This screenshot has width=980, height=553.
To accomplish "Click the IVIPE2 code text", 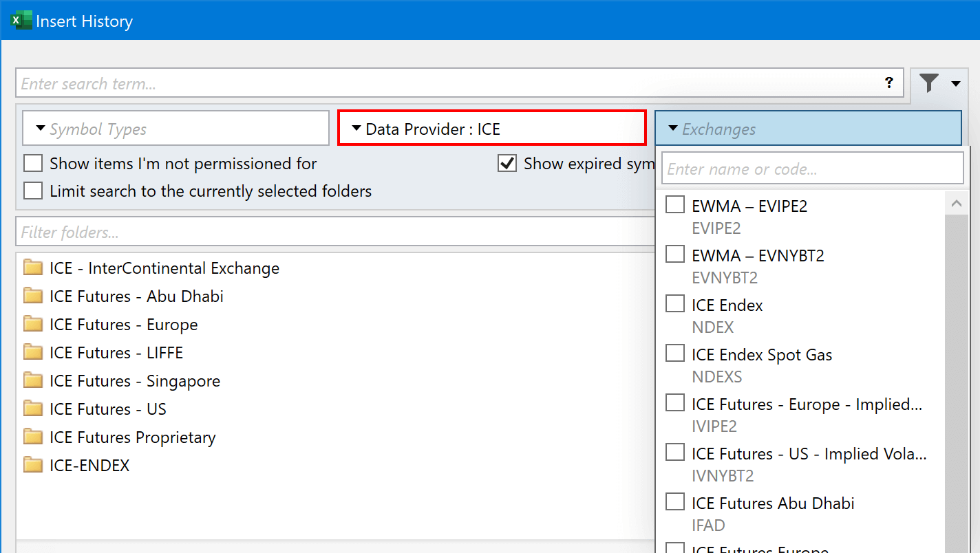I will [714, 426].
